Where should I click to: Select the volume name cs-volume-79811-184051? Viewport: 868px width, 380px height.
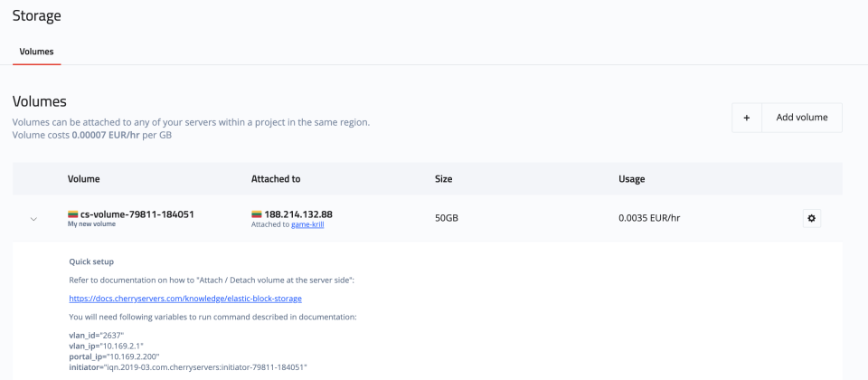point(137,214)
